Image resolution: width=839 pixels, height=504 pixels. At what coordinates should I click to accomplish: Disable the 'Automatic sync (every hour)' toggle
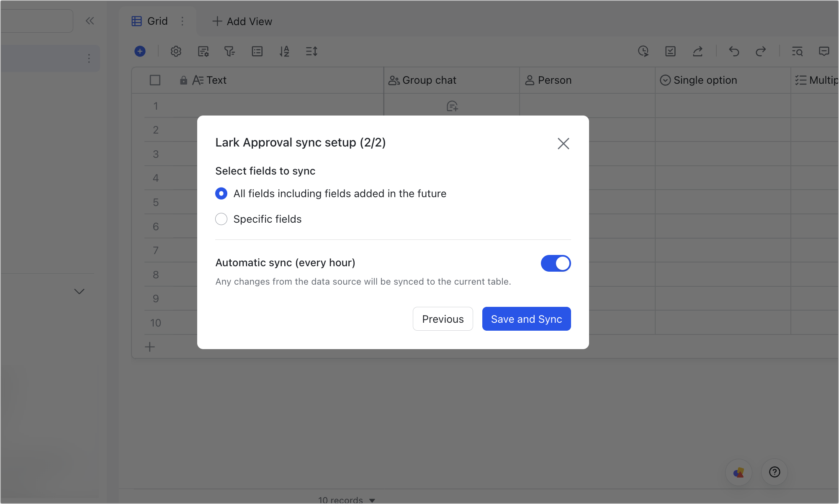tap(556, 263)
